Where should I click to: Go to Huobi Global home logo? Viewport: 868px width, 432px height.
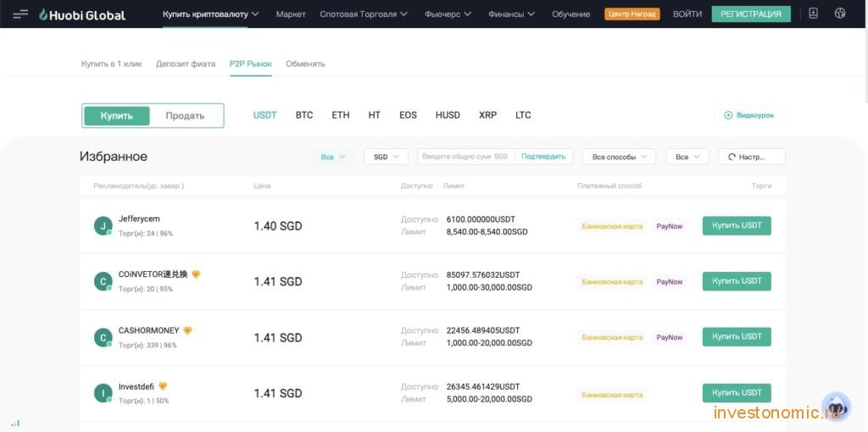(82, 14)
